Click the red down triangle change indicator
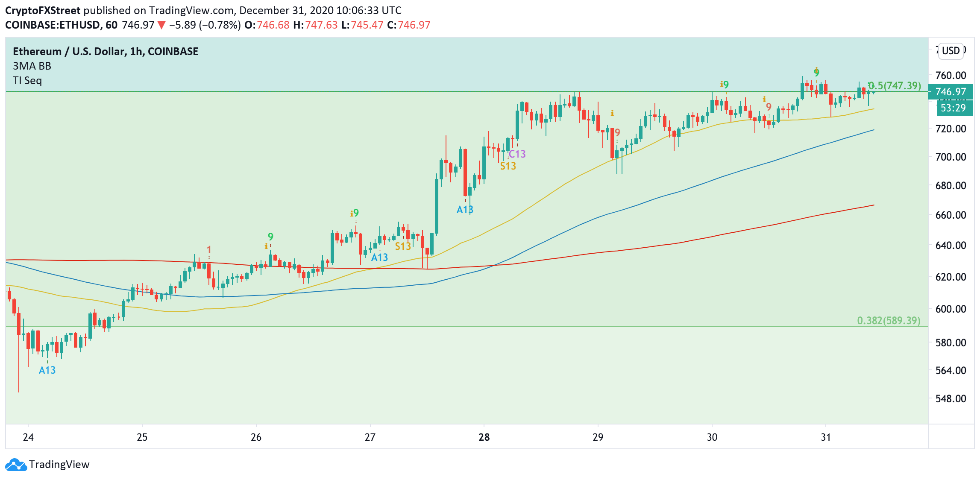This screenshot has width=980, height=480. pyautogui.click(x=161, y=25)
